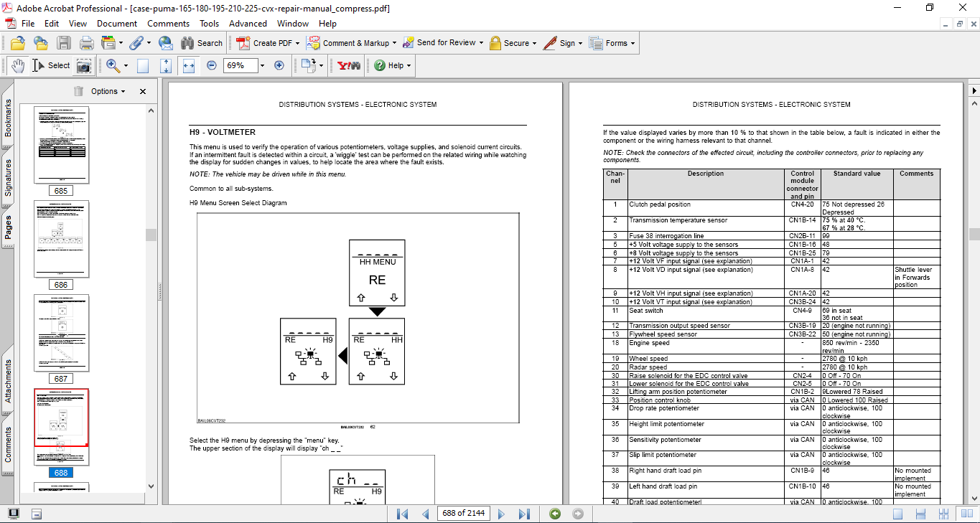Jump to the first page
The width and height of the screenshot is (980, 523).
pos(403,514)
